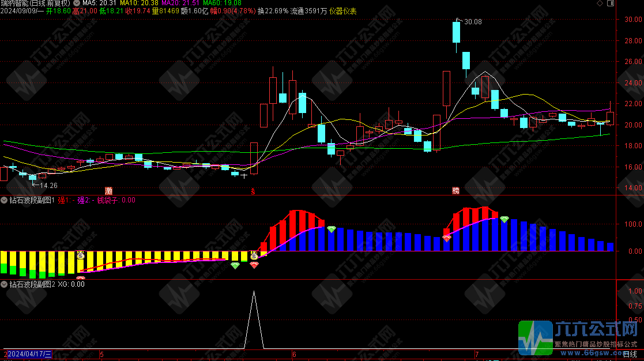Open the indicator dropdown beside 瑞纳智能 title
Viewport: 644px width, 361px height.
point(77,3)
